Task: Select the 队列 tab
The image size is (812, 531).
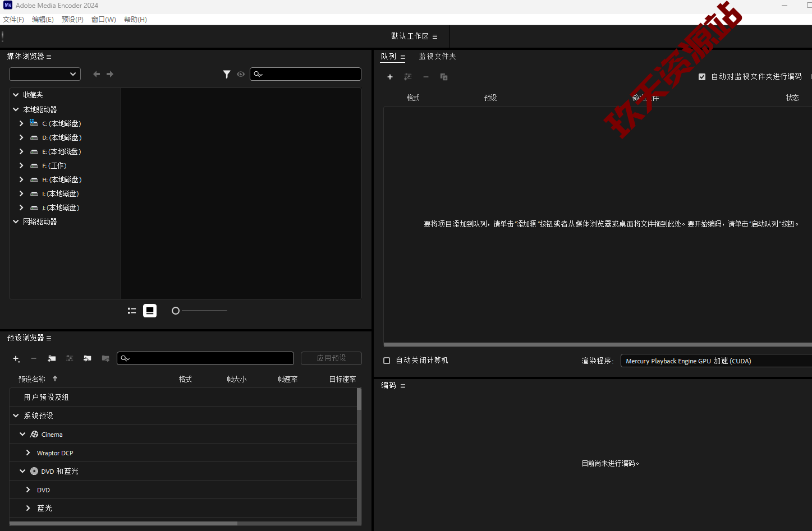Action: tap(388, 57)
